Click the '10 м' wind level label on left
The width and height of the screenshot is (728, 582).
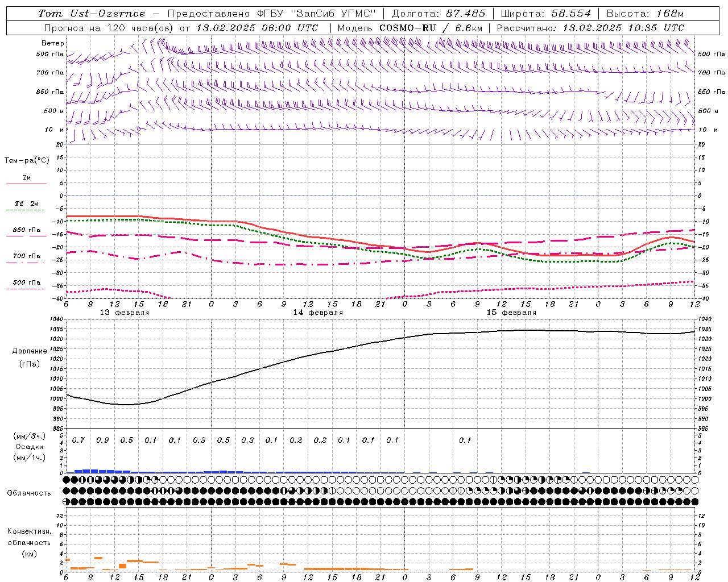[54, 130]
